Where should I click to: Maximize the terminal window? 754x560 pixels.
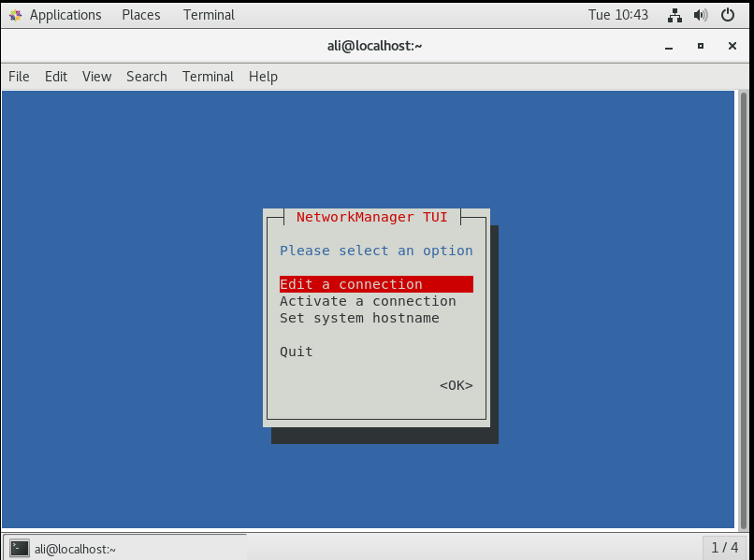[701, 46]
